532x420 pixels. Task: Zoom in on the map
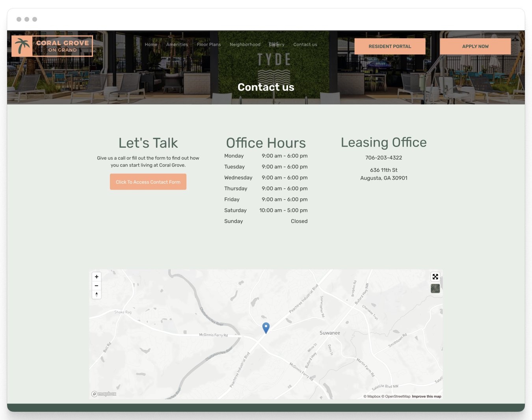coord(96,277)
